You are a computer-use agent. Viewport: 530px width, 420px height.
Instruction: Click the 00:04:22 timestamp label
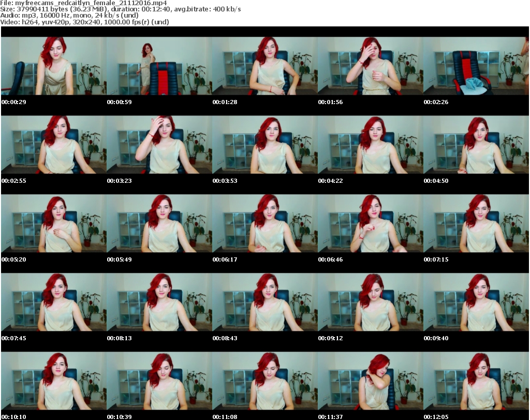click(x=330, y=181)
